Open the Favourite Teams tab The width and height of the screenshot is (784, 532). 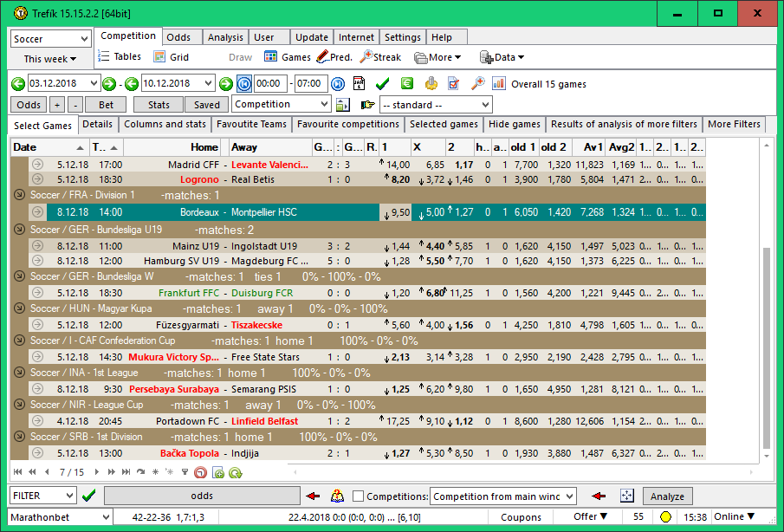tap(251, 125)
